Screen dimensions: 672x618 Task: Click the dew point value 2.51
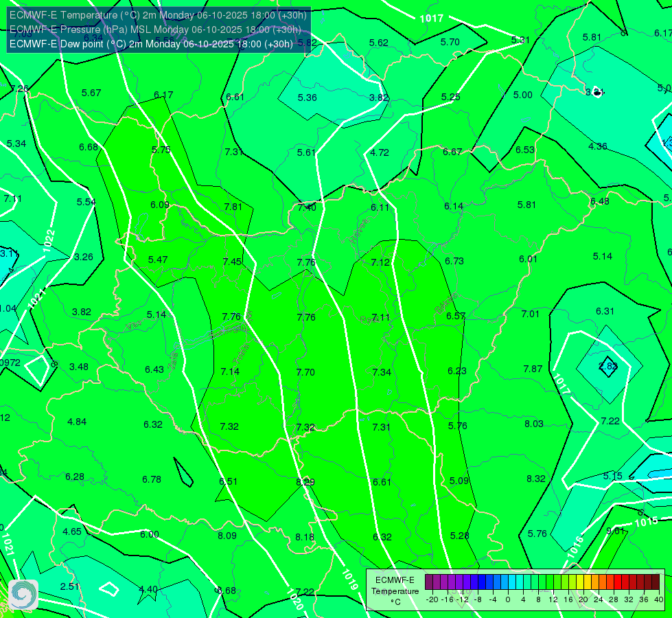click(69, 586)
